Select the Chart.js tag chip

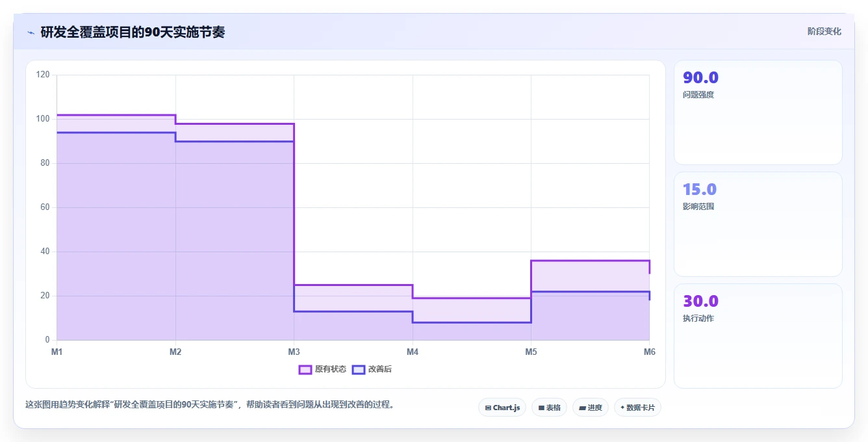[x=502, y=408]
